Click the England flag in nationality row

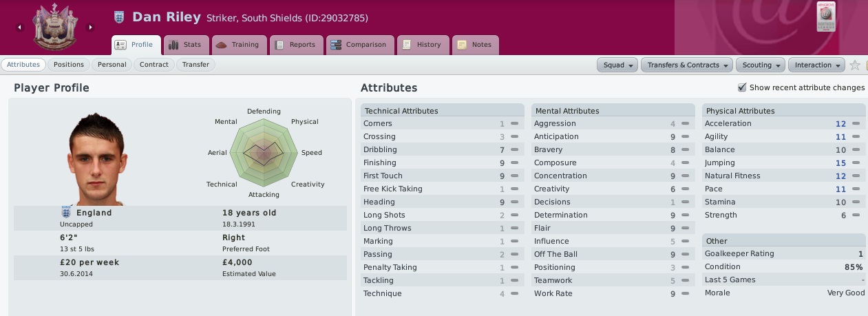66,213
